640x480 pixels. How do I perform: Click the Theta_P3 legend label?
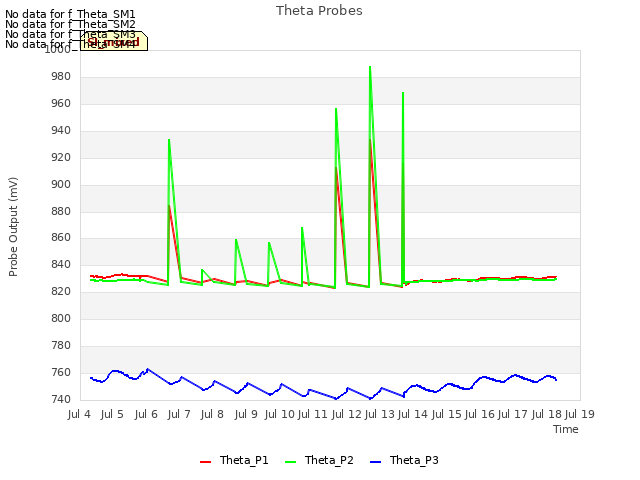click(414, 460)
